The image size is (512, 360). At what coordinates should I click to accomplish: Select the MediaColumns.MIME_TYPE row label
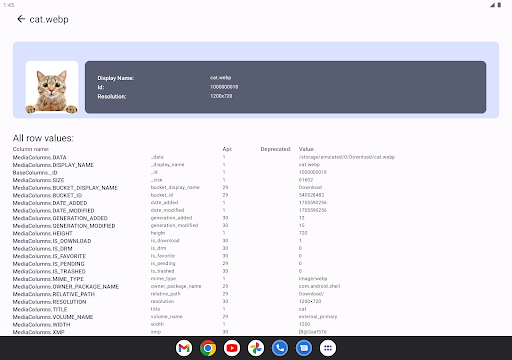(48, 279)
